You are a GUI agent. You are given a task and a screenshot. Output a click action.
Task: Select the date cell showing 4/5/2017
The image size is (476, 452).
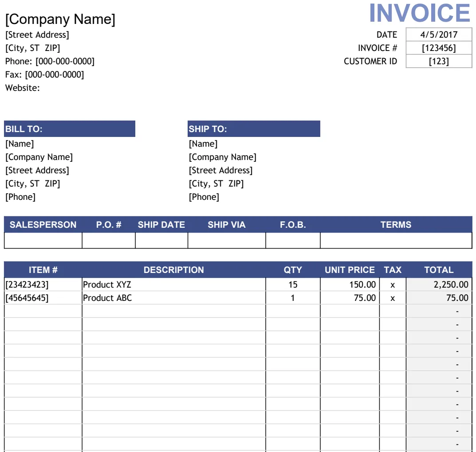click(439, 35)
